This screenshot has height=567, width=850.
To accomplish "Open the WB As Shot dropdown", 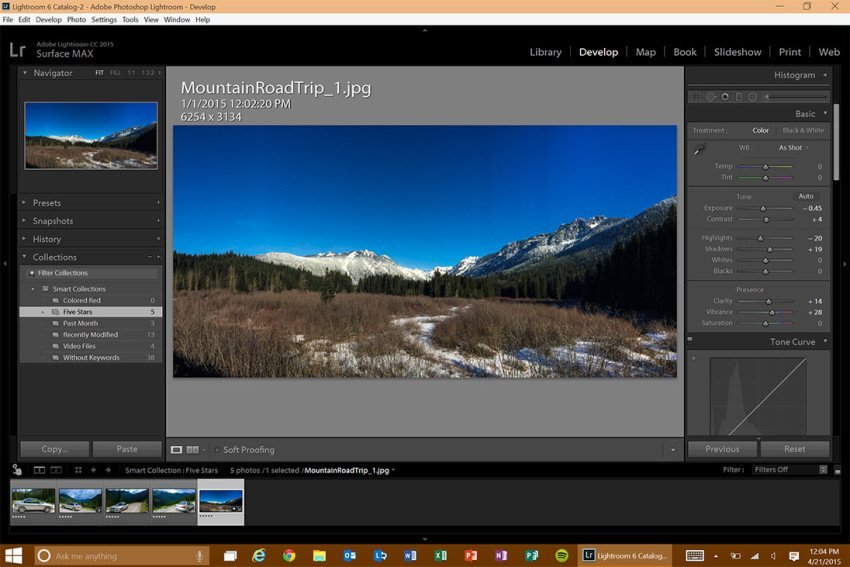I will (x=793, y=147).
